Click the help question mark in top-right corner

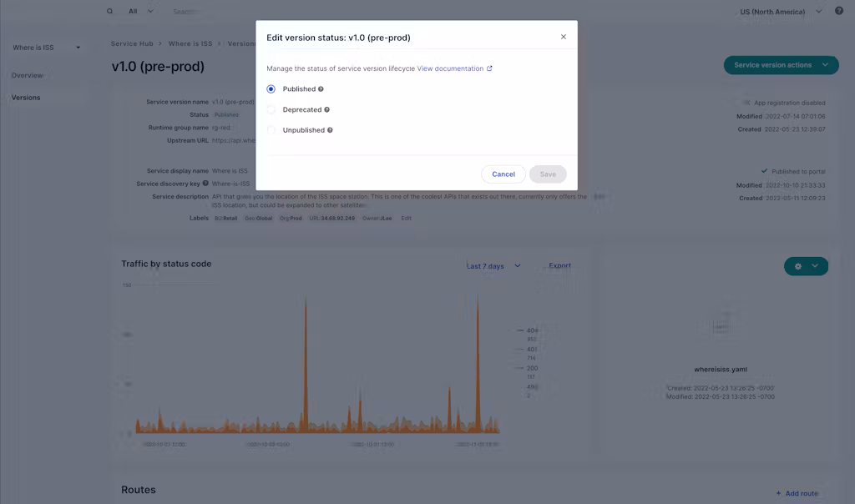coord(839,12)
